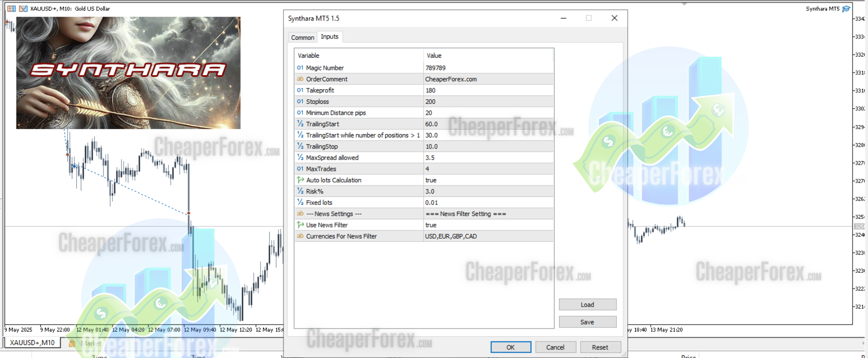Image resolution: width=868 pixels, height=358 pixels.
Task: Click the expert advisor hat icon on chart
Action: [x=846, y=8]
